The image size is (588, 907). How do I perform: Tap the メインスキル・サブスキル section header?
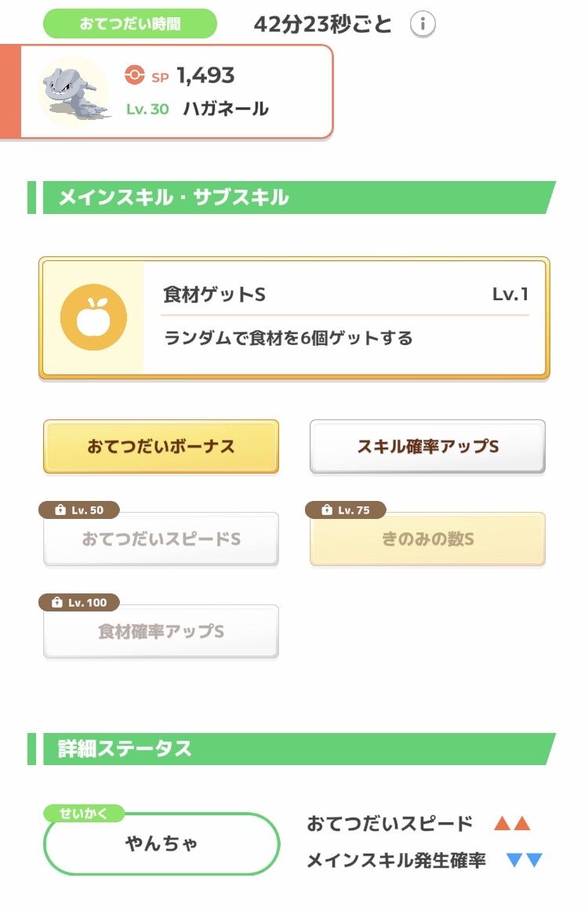(292, 198)
